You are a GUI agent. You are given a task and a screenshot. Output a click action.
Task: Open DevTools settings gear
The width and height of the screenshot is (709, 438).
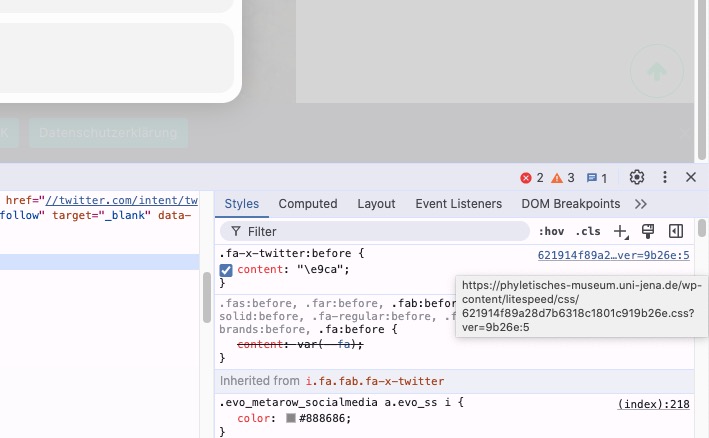pyautogui.click(x=637, y=177)
